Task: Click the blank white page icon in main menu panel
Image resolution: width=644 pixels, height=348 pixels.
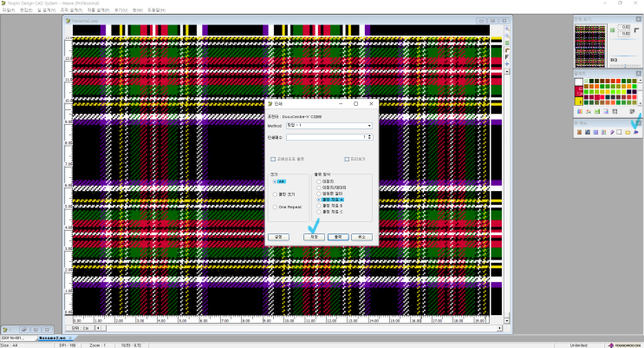Action: click(x=620, y=132)
